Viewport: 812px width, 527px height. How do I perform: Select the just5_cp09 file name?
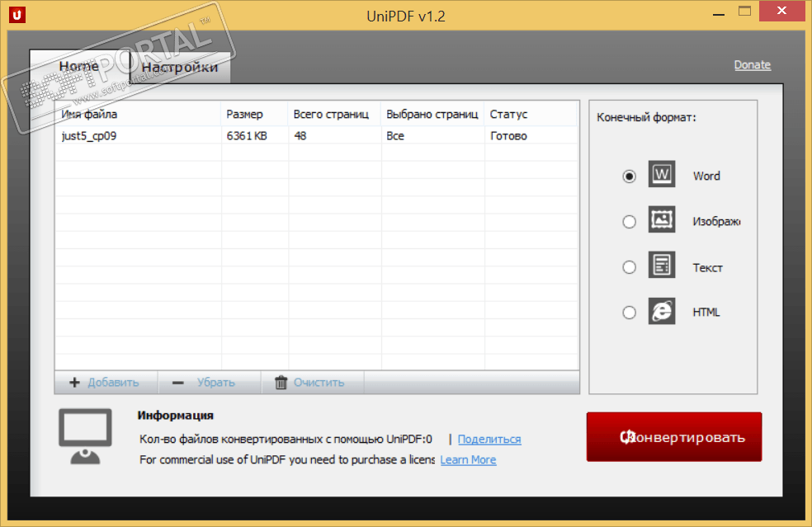(x=88, y=136)
